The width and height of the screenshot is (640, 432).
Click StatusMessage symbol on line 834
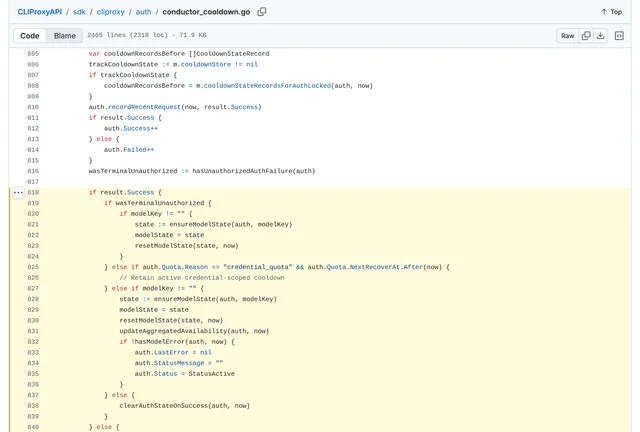pos(179,363)
